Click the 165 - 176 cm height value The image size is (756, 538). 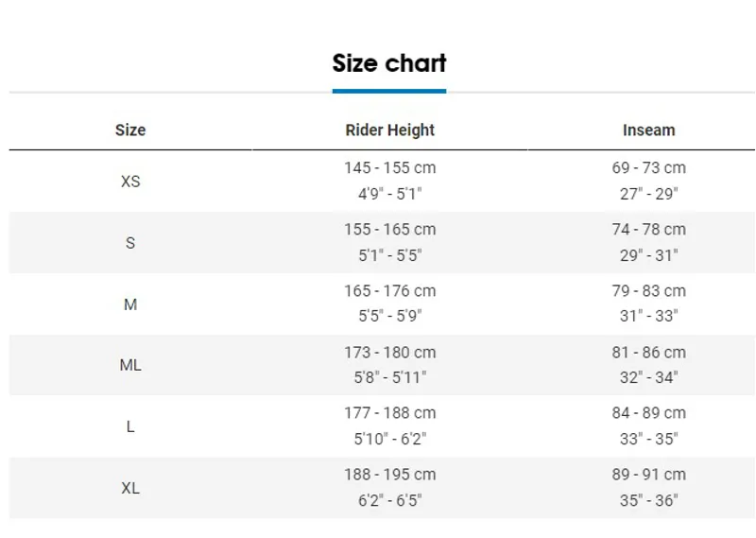pyautogui.click(x=389, y=291)
